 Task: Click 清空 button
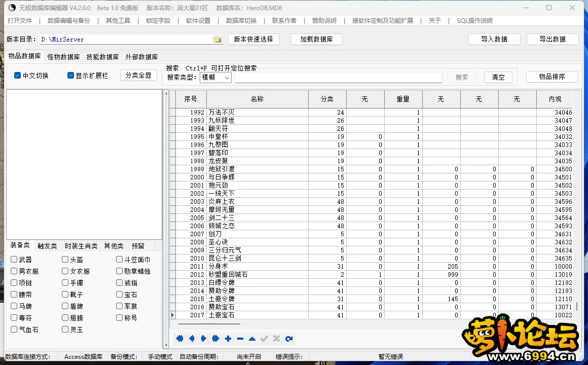[498, 77]
